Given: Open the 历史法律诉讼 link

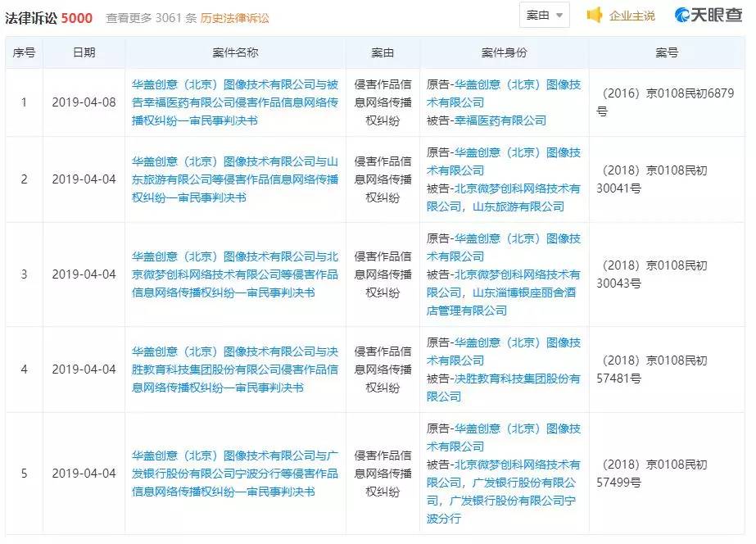Looking at the screenshot, I should pyautogui.click(x=235, y=18).
